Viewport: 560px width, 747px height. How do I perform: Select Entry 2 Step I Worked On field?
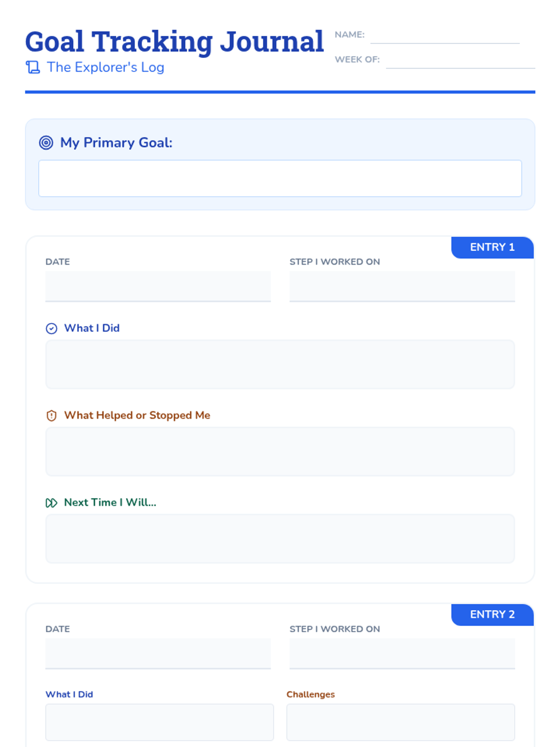(x=402, y=653)
